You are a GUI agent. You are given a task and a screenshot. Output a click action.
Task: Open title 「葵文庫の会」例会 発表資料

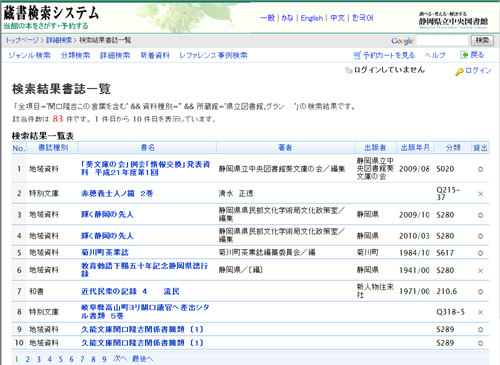[146, 168]
